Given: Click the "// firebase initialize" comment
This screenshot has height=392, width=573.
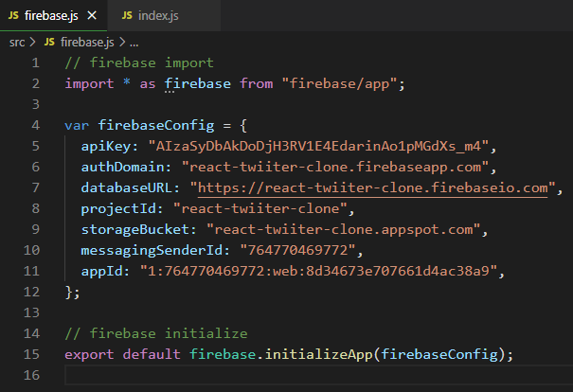Looking at the screenshot, I should pos(156,333).
